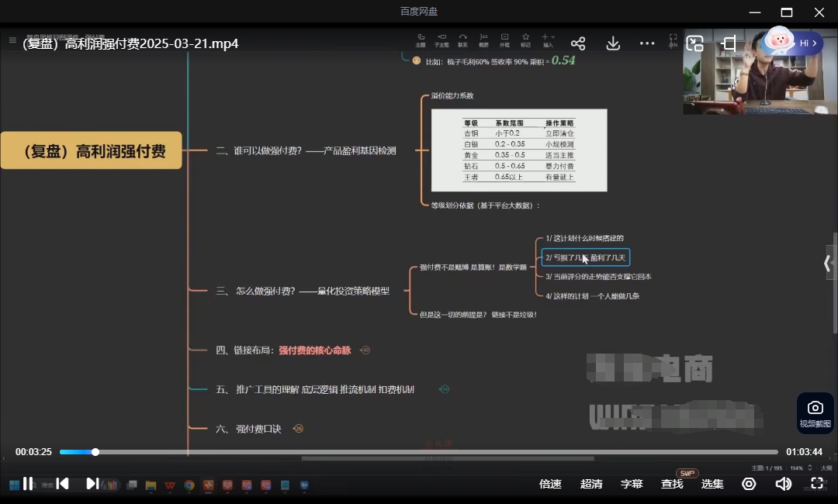Image resolution: width=838 pixels, height=504 pixels.
Task: Select the highlighted node 2/ 亏损了几天 盈利了几天
Action: pyautogui.click(x=586, y=257)
